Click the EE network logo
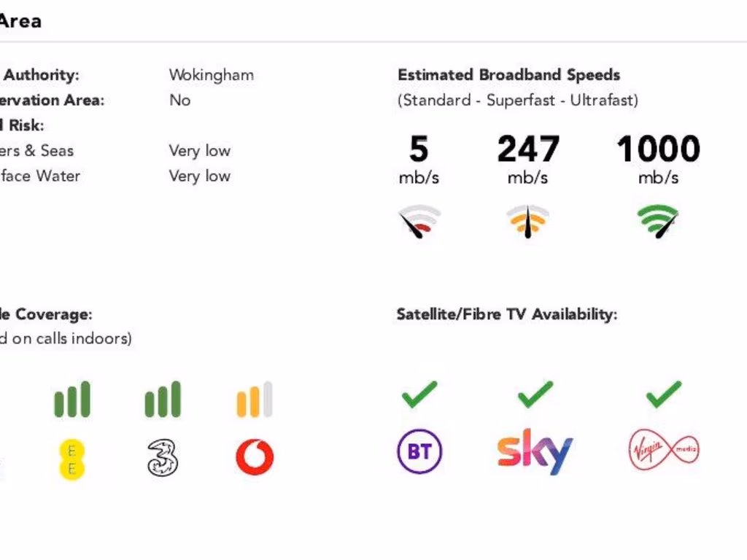This screenshot has height=560, width=747. pos(71,459)
